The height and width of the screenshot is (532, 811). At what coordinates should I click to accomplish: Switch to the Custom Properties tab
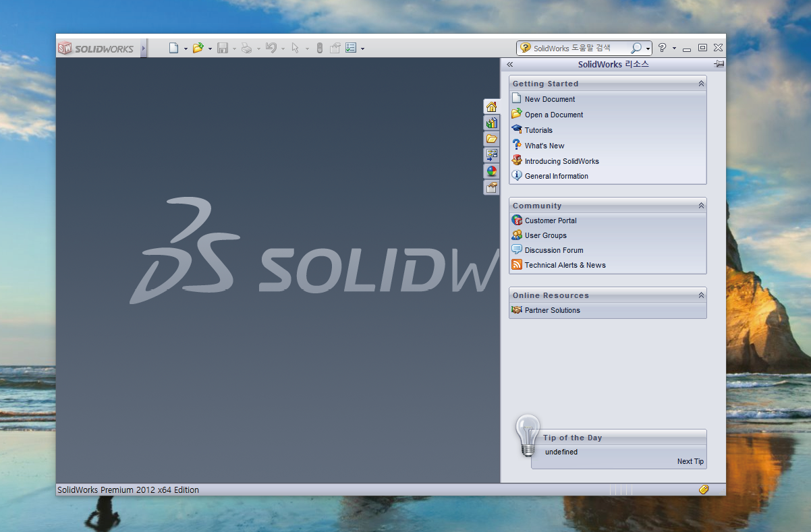click(491, 187)
